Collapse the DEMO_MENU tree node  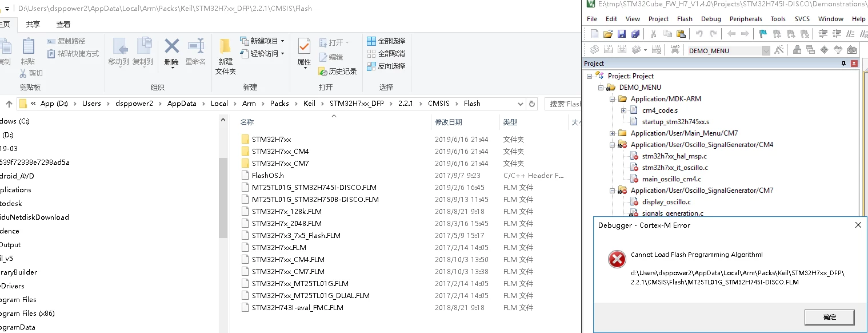click(601, 88)
